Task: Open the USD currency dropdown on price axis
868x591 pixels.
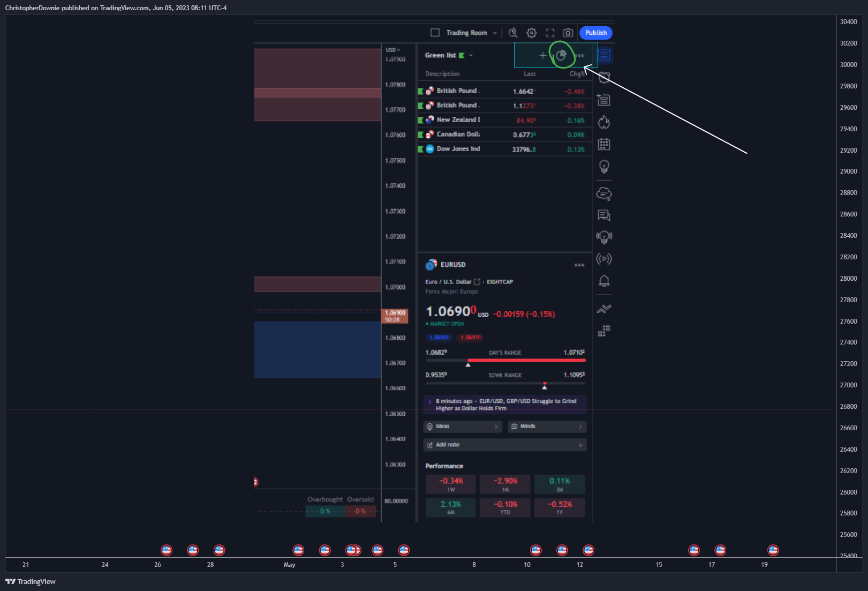Action: tap(393, 50)
